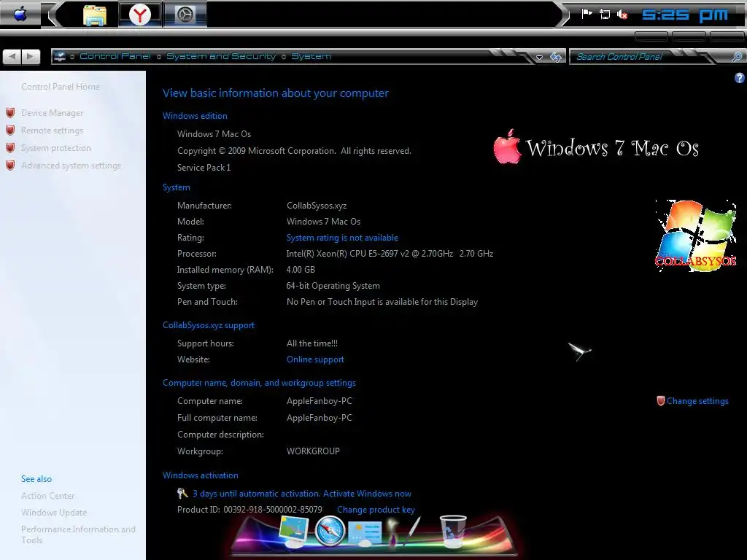This screenshot has width=747, height=560.
Task: Select the System breadcrumb
Action: pos(311,56)
